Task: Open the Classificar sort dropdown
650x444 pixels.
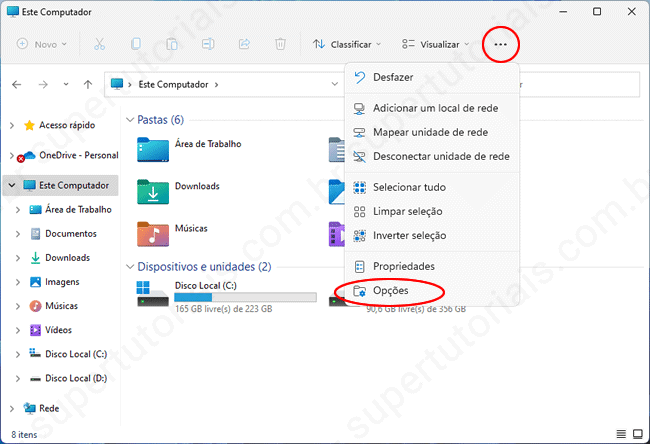Action: pos(347,44)
